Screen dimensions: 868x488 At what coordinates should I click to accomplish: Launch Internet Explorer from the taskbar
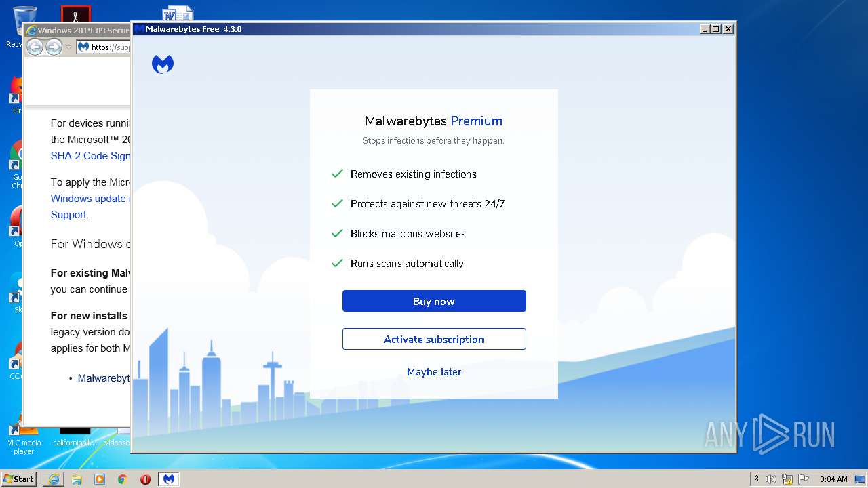[x=54, y=479]
